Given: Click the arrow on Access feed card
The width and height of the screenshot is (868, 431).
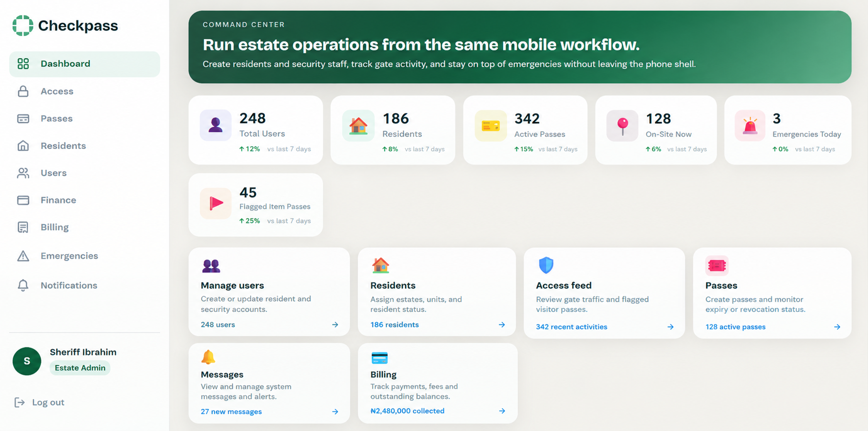Looking at the screenshot, I should 671,327.
